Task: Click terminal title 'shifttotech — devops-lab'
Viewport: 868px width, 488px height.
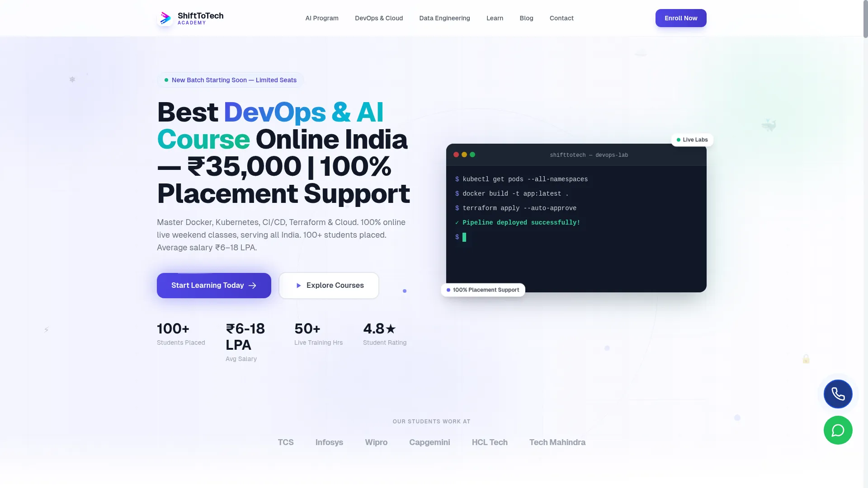Action: (589, 155)
